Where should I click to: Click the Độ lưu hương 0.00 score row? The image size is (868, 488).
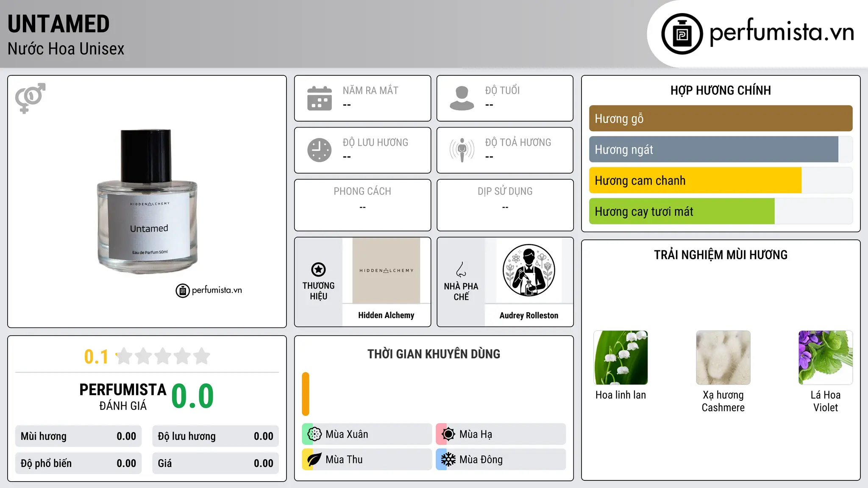click(x=215, y=436)
